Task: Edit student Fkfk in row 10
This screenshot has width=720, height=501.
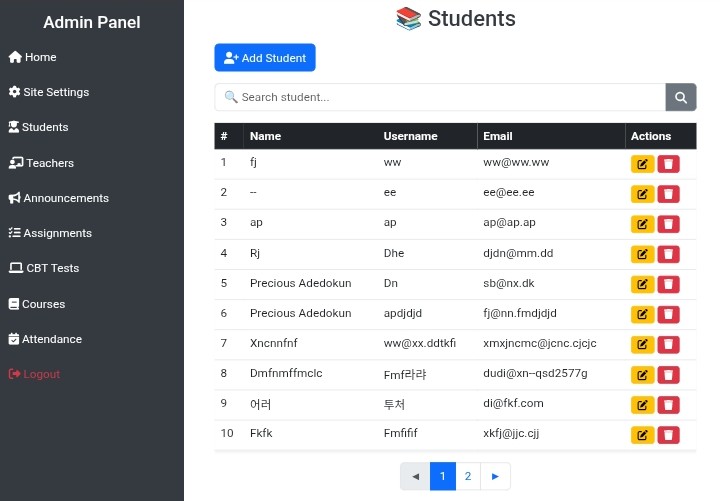Action: 642,434
